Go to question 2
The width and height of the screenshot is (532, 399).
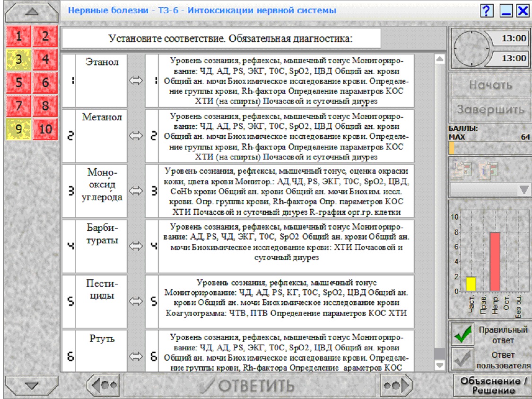(45, 36)
